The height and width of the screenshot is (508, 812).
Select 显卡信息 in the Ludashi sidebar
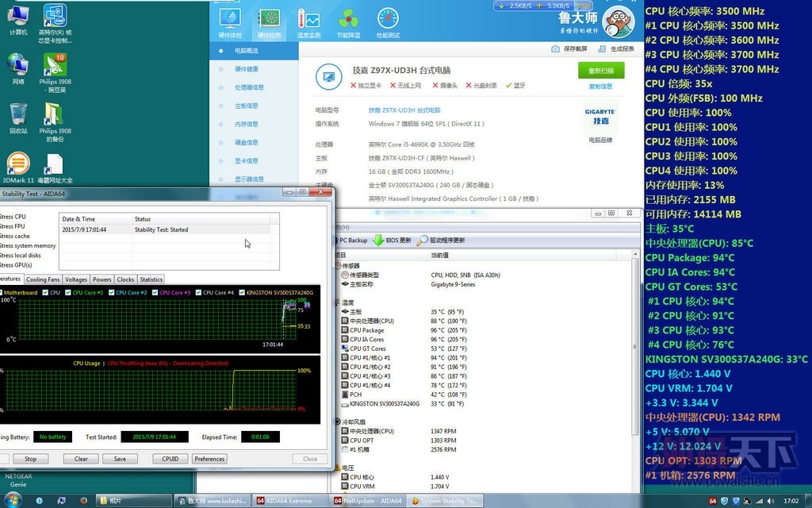click(255, 160)
